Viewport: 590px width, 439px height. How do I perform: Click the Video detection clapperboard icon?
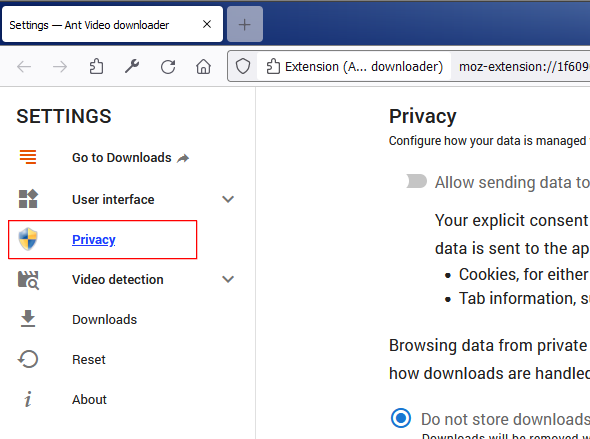point(28,280)
